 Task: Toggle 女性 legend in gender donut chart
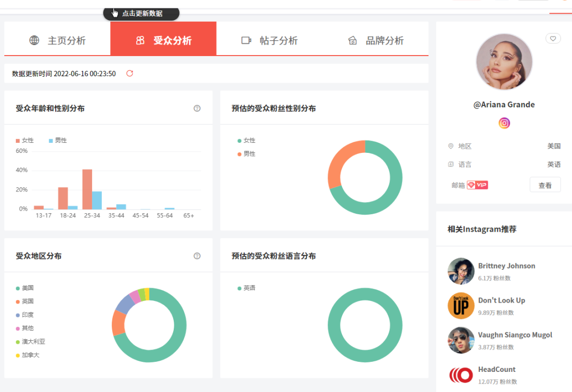point(247,140)
